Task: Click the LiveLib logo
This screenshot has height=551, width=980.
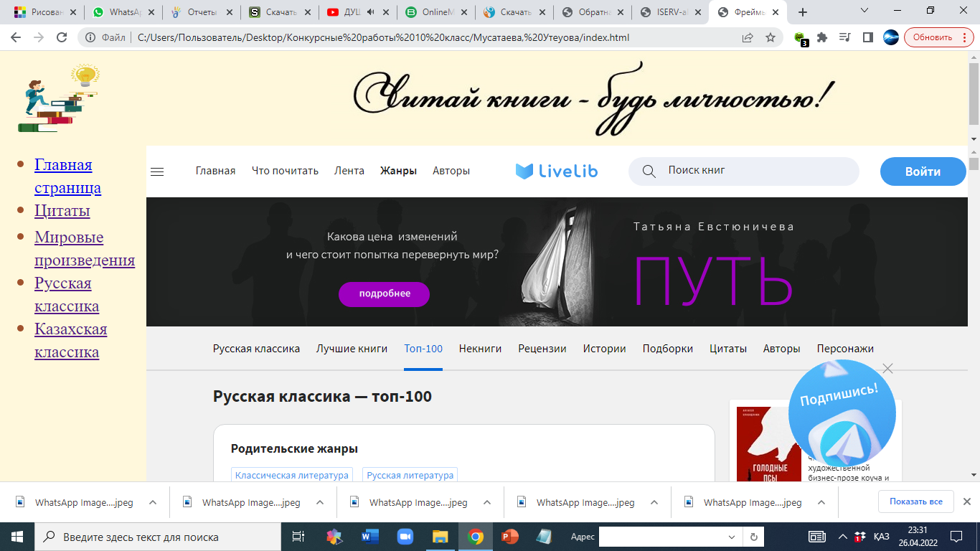Action: (556, 171)
